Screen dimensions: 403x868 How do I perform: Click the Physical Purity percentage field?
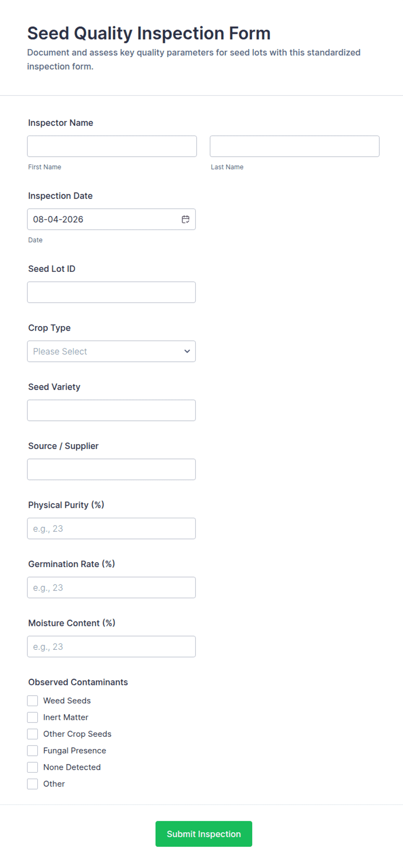(x=111, y=529)
